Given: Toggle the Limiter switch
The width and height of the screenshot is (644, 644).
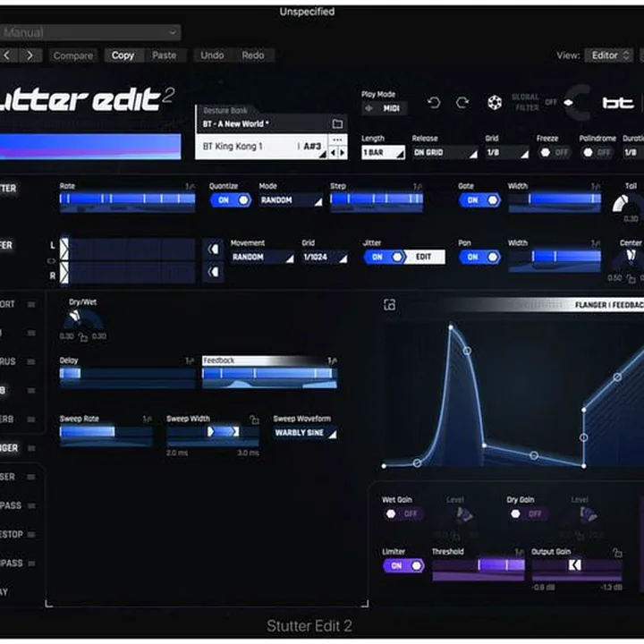Looking at the screenshot, I should click(x=402, y=566).
